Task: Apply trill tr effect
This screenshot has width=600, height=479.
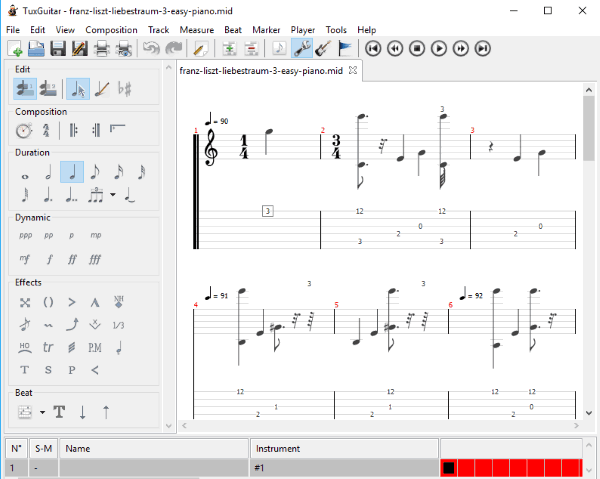Action: tap(48, 347)
